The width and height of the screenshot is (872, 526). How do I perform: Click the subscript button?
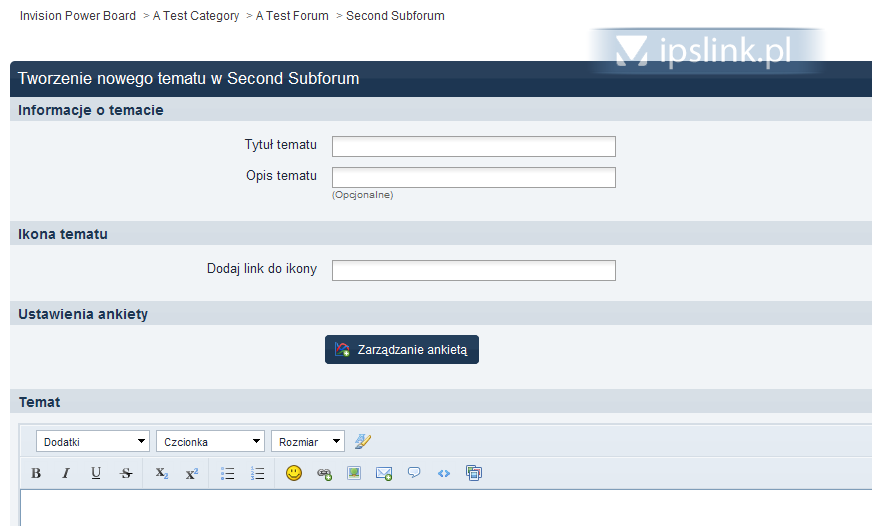click(x=162, y=474)
